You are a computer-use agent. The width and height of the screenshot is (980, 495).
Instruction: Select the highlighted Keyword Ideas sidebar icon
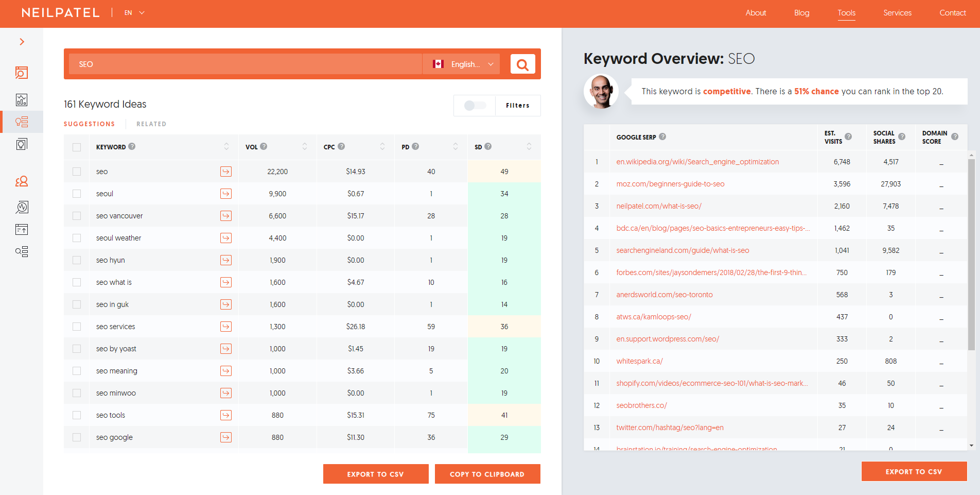22,122
